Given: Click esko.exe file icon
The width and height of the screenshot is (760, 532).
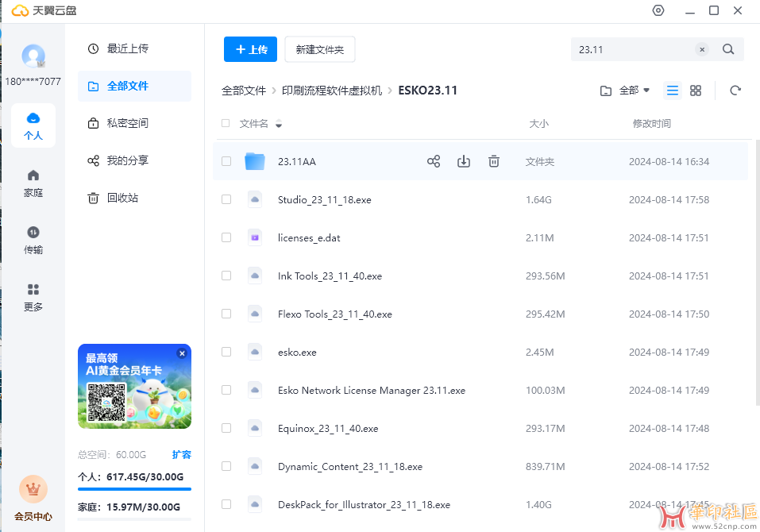Looking at the screenshot, I should coord(255,352).
